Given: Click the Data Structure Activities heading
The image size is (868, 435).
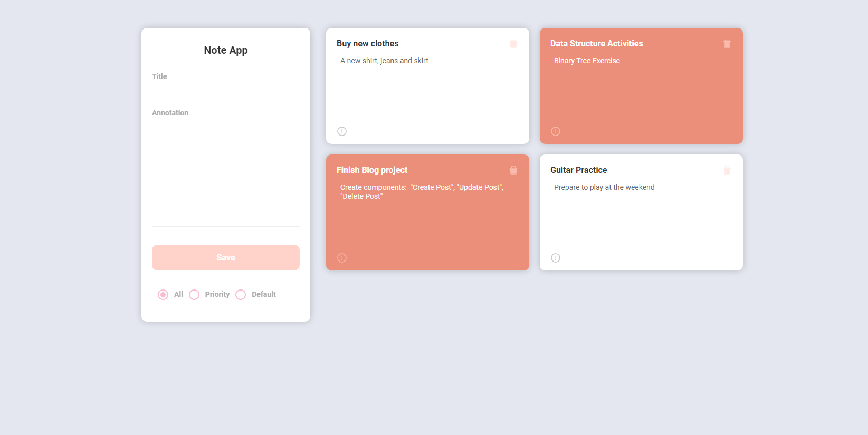Looking at the screenshot, I should pyautogui.click(x=597, y=44).
